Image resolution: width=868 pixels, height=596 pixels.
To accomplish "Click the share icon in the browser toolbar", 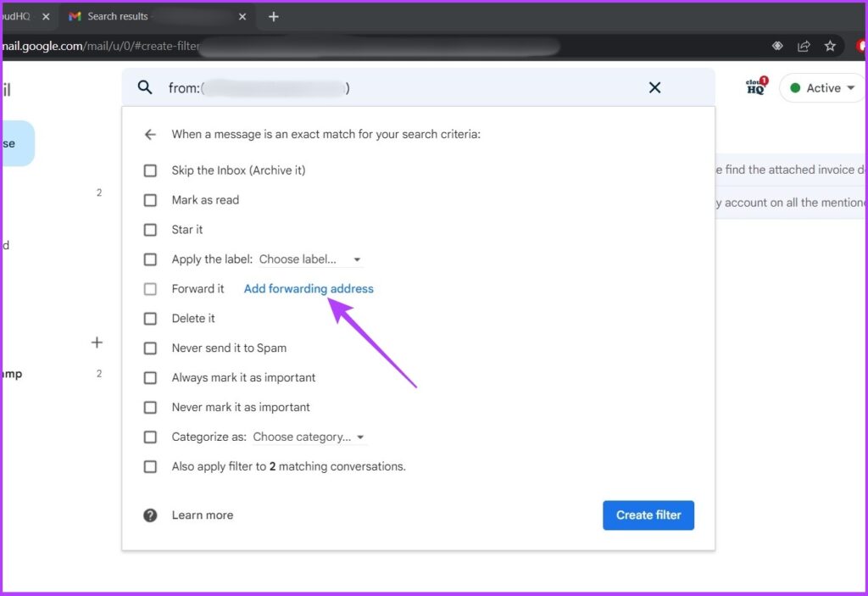I will click(803, 47).
